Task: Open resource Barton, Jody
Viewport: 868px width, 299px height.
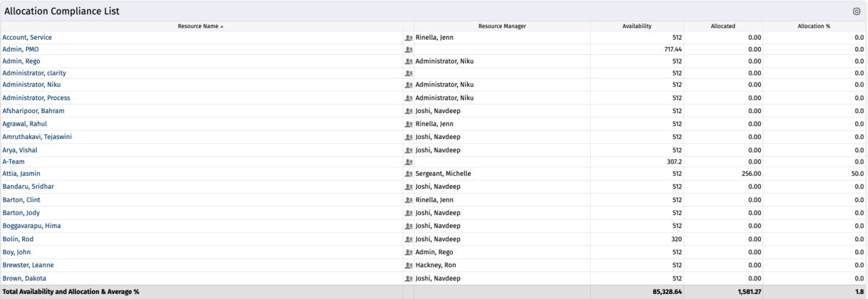Action: (22, 213)
